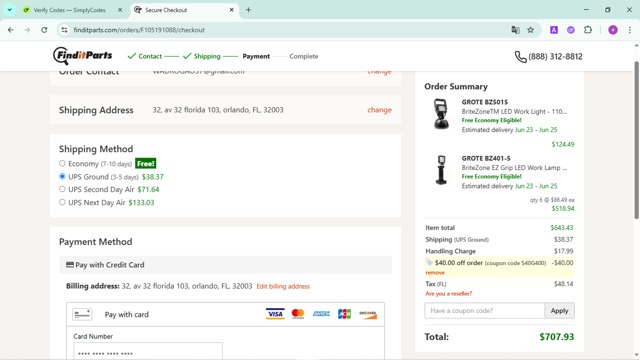
Task: Click the phone icon beside support number
Action: (x=520, y=56)
